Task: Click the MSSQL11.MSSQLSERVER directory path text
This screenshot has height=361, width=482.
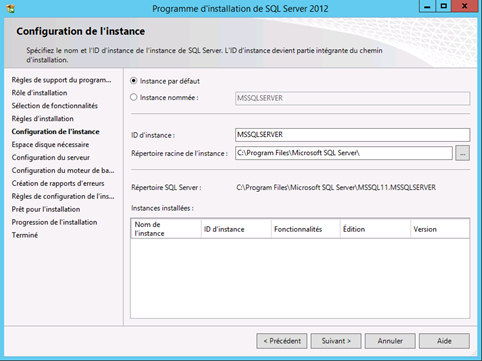Action: (x=336, y=187)
